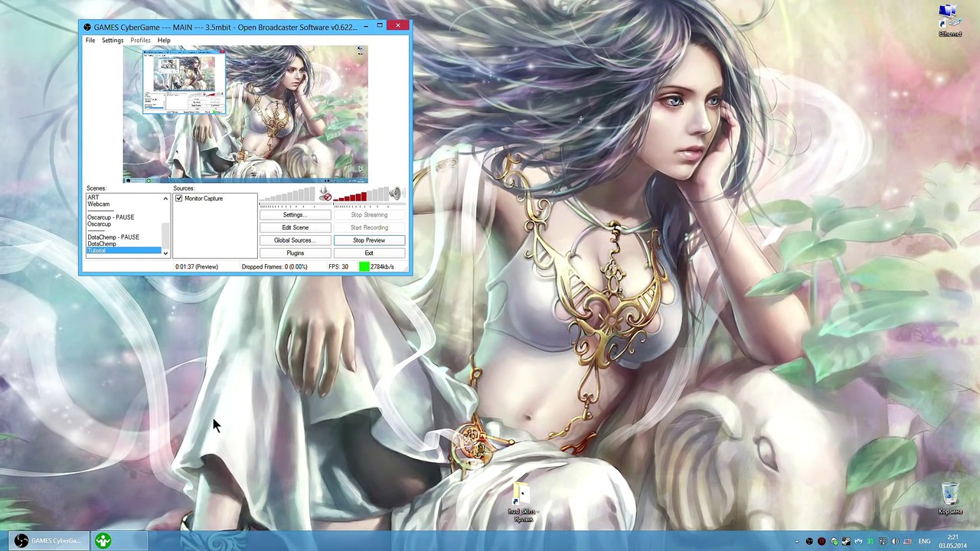Click the Plugins button
The width and height of the screenshot is (980, 551).
pos(295,253)
